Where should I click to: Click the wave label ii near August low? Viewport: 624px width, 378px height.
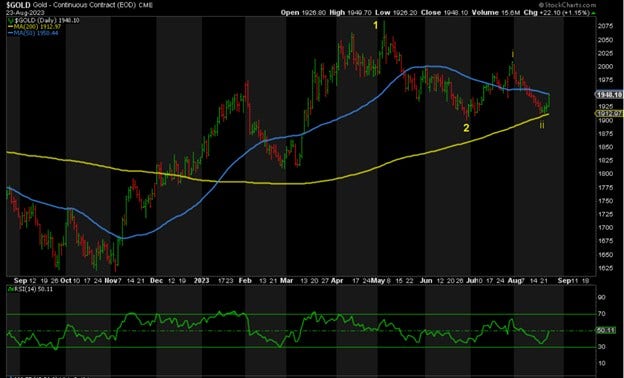tap(542, 125)
